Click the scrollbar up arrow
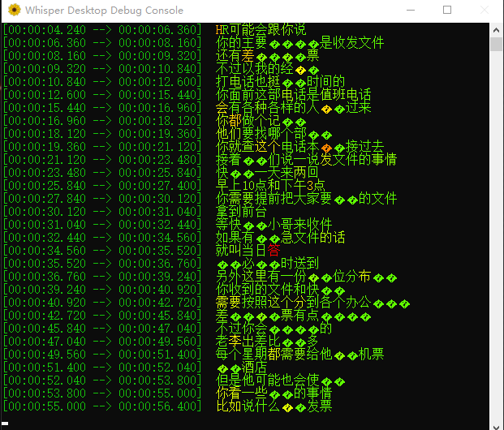 [496, 30]
